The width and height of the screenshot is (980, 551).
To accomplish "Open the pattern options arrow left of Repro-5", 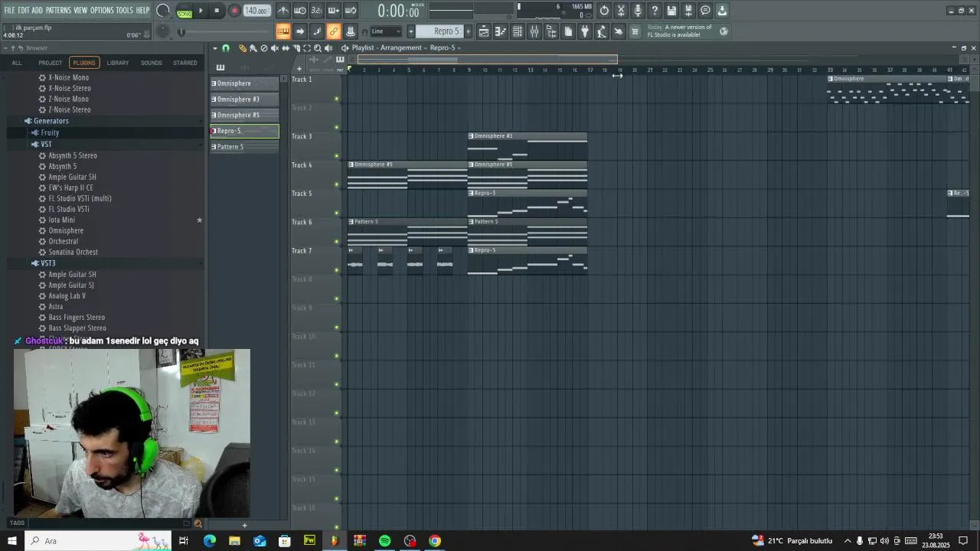I will point(411,31).
